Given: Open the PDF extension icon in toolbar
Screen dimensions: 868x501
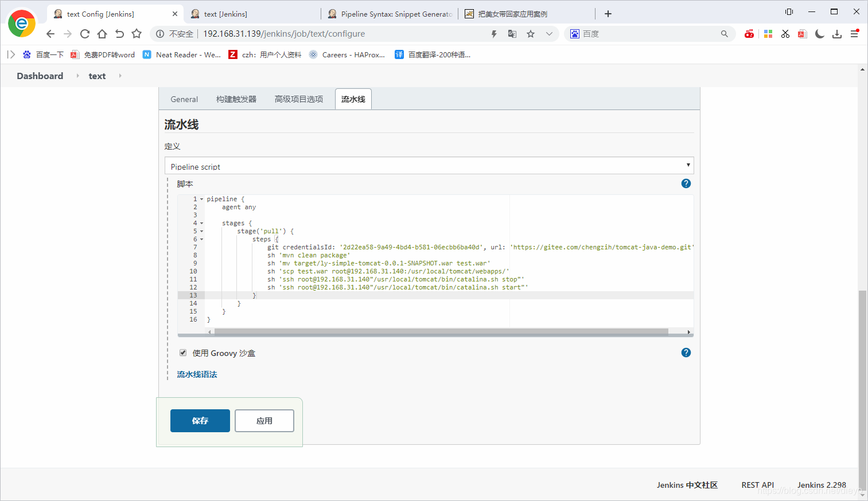Looking at the screenshot, I should [x=803, y=34].
